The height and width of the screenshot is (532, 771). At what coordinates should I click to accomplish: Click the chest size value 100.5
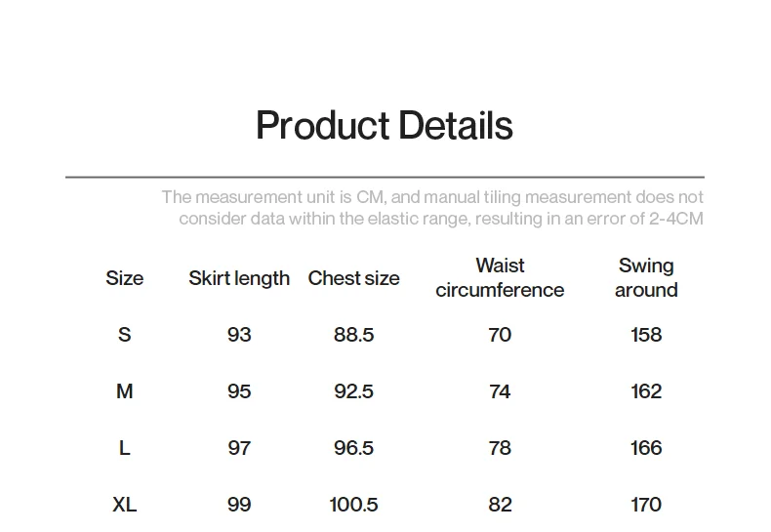pyautogui.click(x=353, y=505)
